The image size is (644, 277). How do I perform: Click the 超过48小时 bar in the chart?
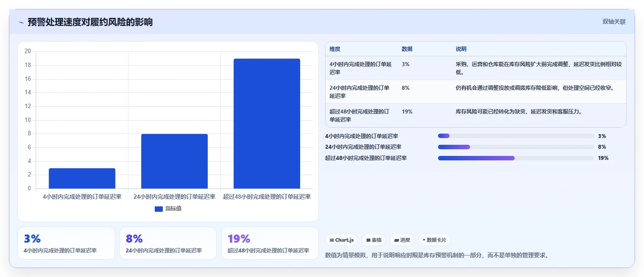pyautogui.click(x=267, y=123)
